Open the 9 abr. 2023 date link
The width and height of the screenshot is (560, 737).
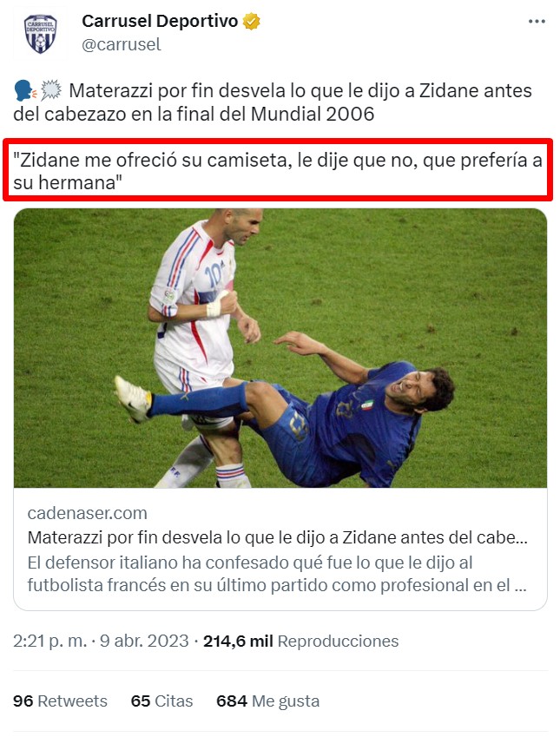144,642
